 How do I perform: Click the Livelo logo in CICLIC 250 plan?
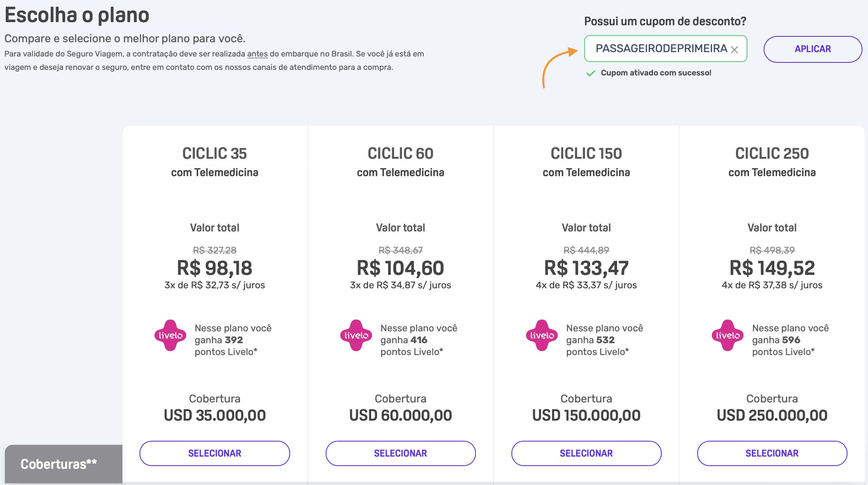pos(728,335)
